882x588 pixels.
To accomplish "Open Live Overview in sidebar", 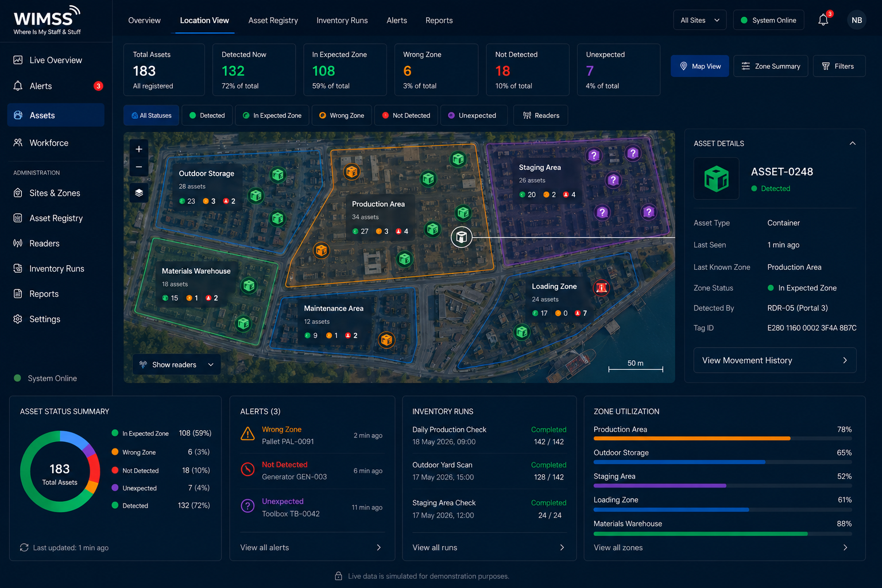I will [56, 60].
